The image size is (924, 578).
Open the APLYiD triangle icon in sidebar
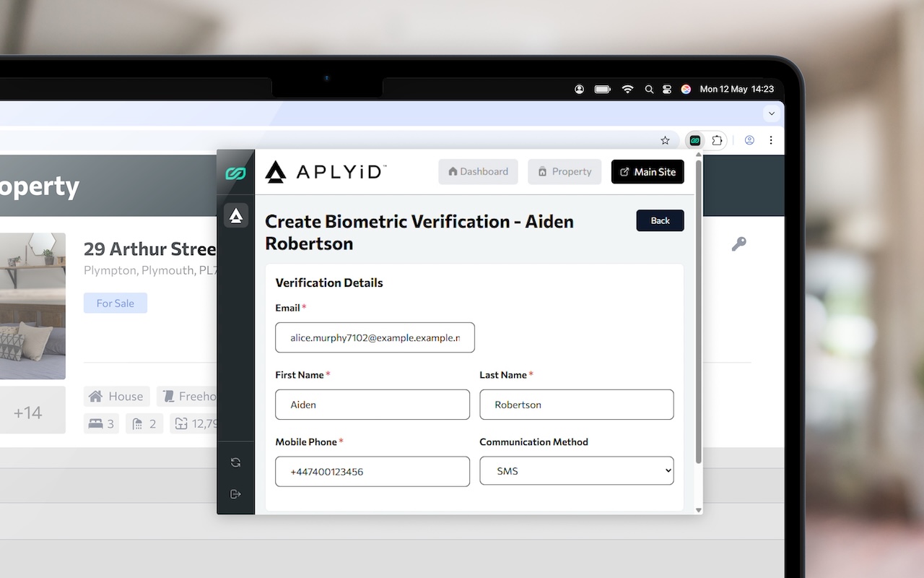236,215
